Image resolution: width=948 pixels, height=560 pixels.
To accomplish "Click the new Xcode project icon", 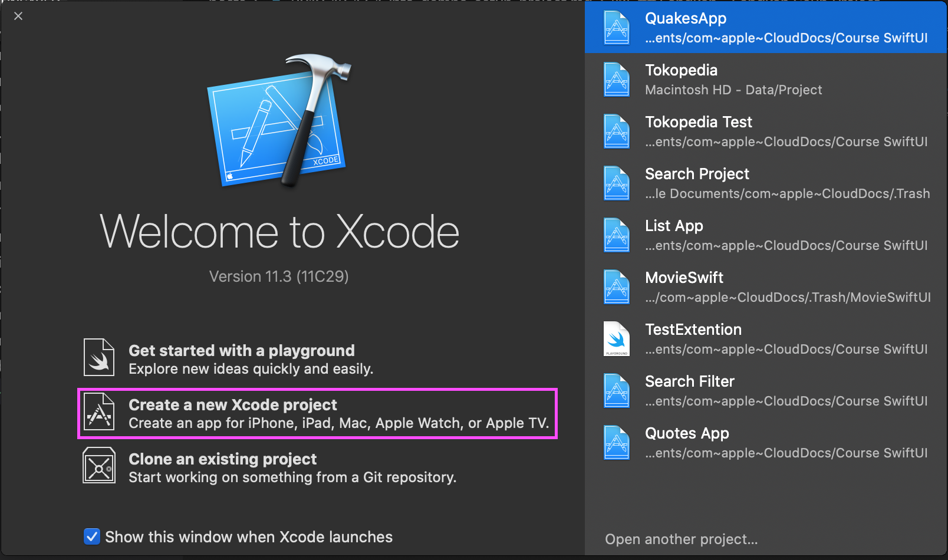I will click(99, 412).
